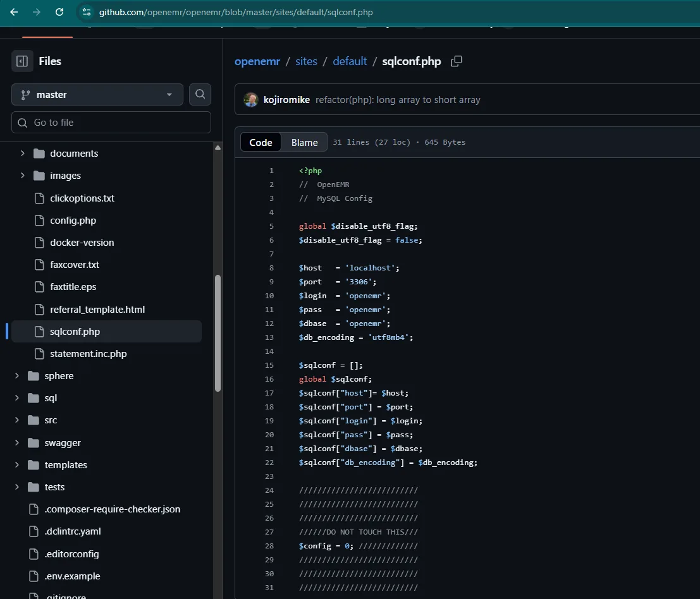
Task: Open .dclintrc.yaml file
Action: pos(73,531)
